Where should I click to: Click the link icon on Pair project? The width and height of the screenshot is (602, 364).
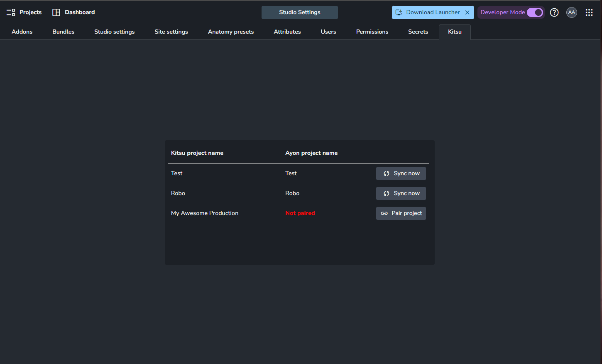pyautogui.click(x=384, y=213)
